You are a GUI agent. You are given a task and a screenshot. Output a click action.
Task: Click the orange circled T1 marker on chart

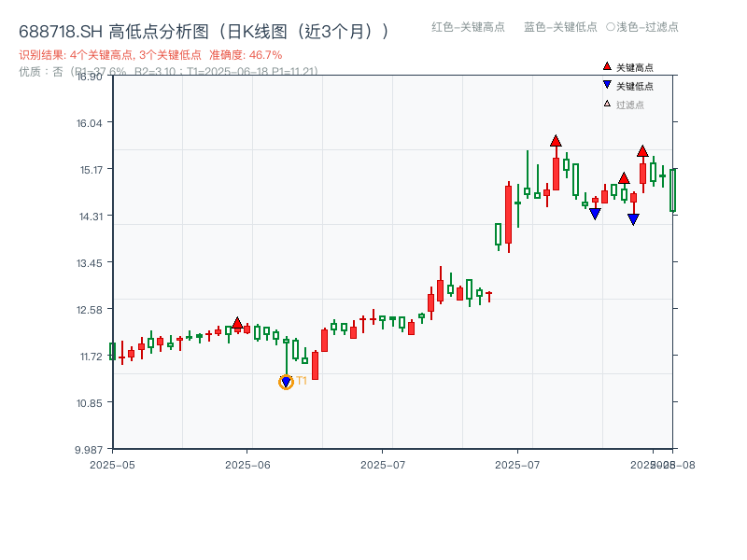click(x=285, y=381)
